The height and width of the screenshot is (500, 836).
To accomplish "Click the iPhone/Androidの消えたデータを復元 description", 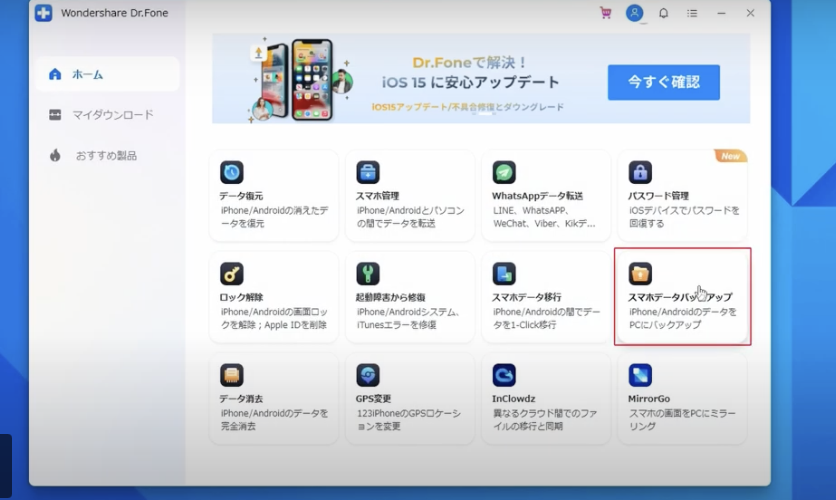I will tap(274, 217).
